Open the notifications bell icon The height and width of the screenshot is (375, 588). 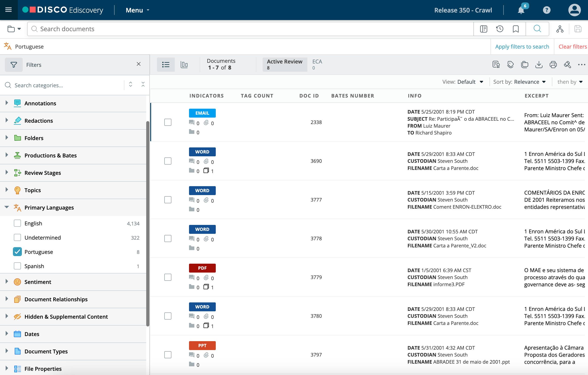tap(521, 10)
